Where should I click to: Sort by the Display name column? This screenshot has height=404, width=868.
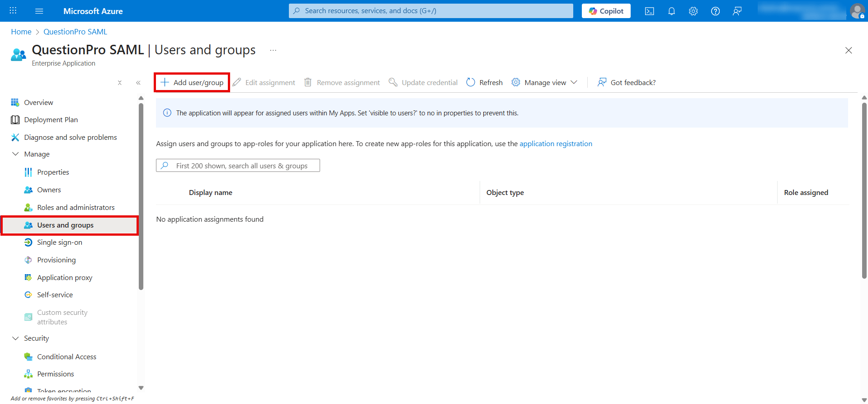tap(210, 193)
